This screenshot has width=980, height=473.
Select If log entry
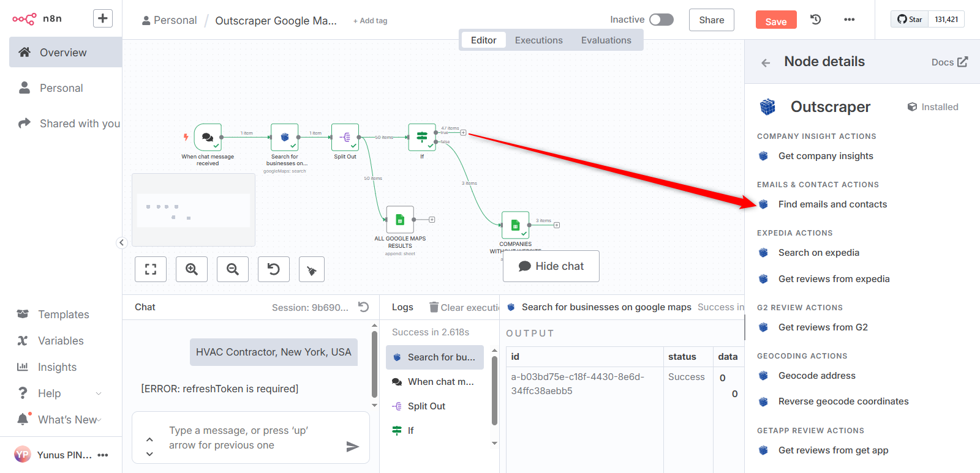click(x=435, y=431)
